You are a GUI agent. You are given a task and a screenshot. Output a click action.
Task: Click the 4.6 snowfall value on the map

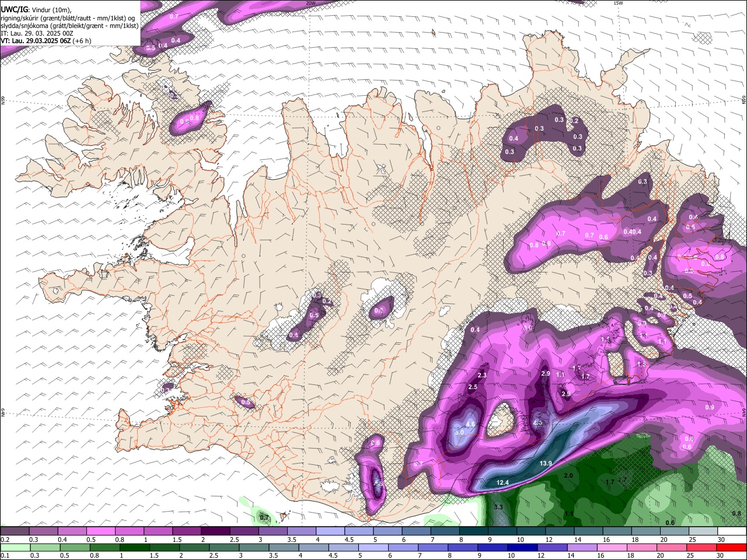[472, 425]
